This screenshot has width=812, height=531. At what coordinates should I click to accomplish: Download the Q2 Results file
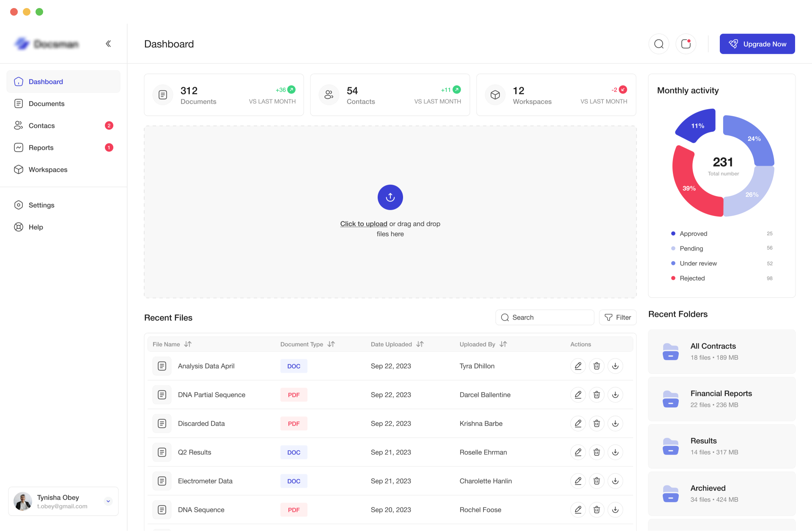[615, 452]
